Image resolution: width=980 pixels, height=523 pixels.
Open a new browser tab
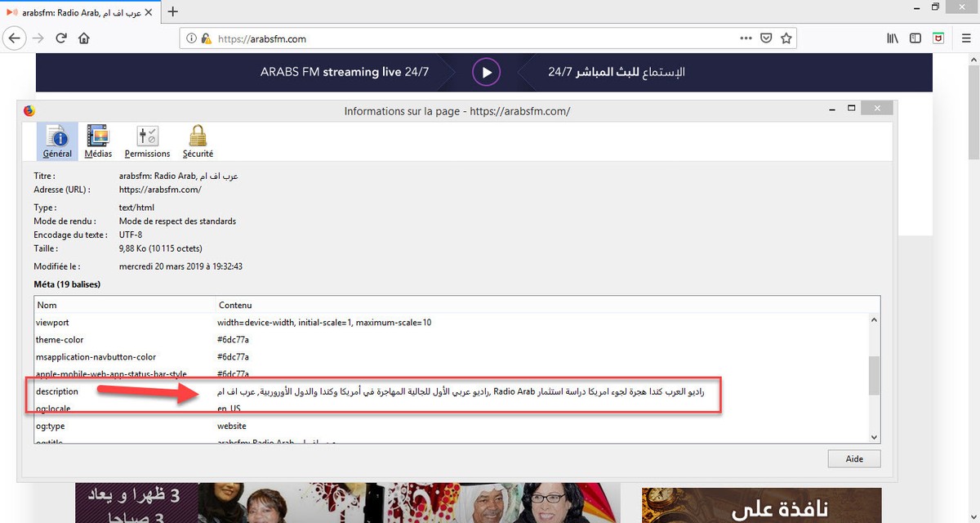[172, 11]
